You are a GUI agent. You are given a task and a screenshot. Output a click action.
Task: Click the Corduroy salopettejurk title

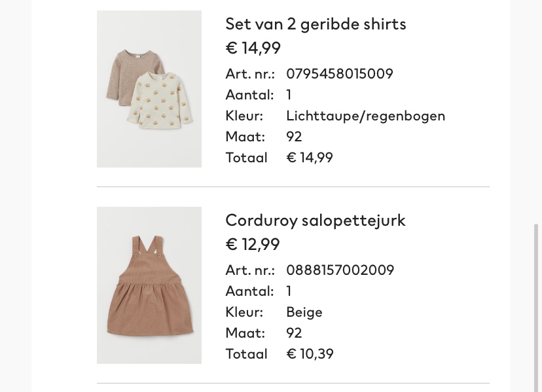316,221
